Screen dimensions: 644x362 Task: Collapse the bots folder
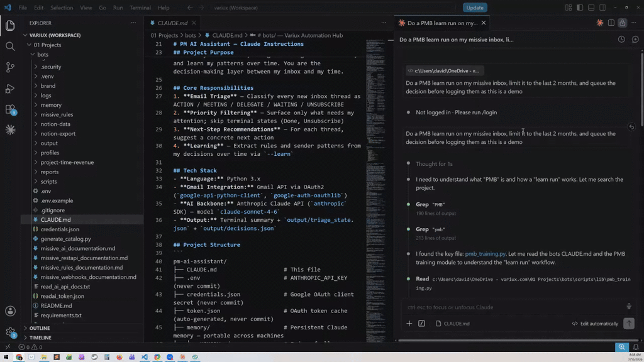(43, 54)
